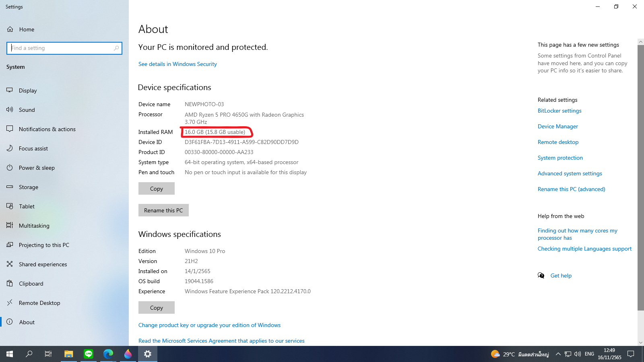Copy the Windows specifications
Screen dimensions: 644x362
coord(157,308)
